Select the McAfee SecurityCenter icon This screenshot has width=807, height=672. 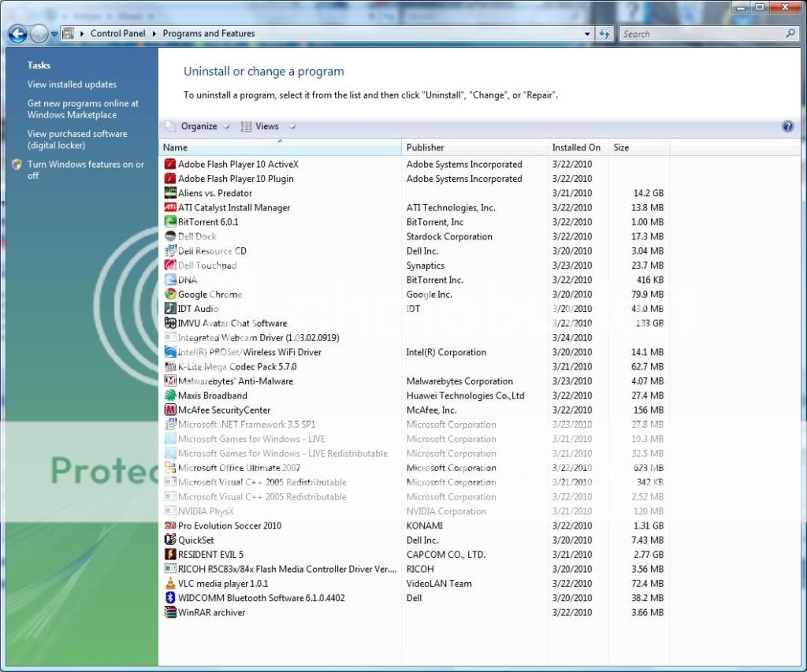click(x=170, y=410)
